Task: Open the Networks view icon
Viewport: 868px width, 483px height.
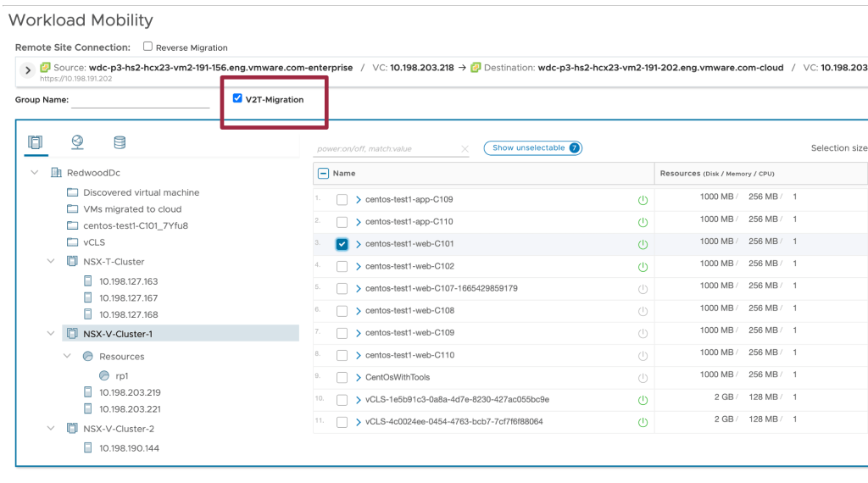Action: click(x=77, y=142)
